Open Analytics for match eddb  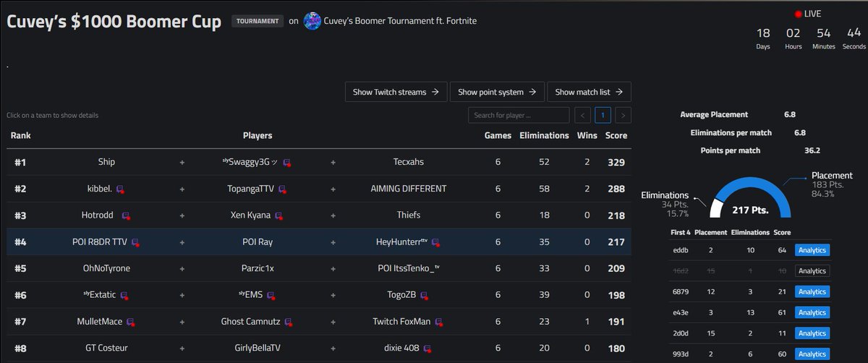(x=812, y=250)
